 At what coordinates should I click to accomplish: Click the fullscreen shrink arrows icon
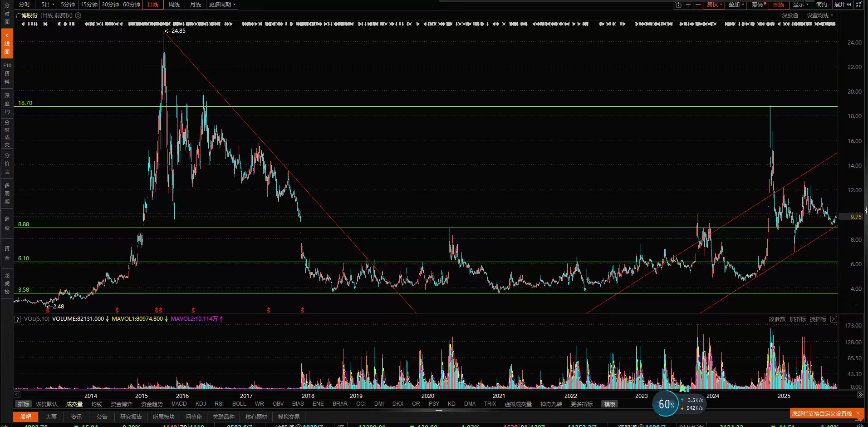point(858,5)
